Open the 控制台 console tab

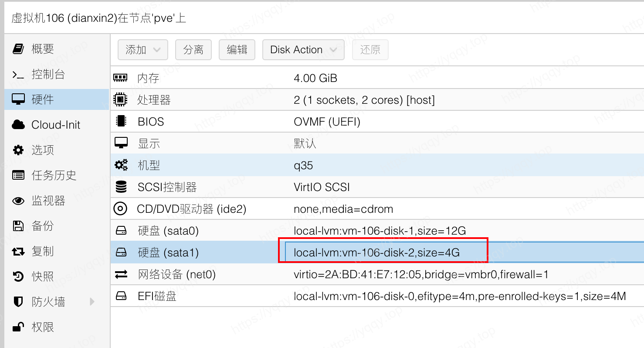[48, 74]
